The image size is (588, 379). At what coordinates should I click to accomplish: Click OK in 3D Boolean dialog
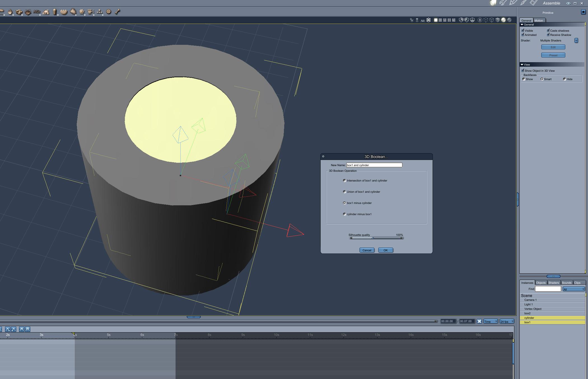[x=385, y=250]
